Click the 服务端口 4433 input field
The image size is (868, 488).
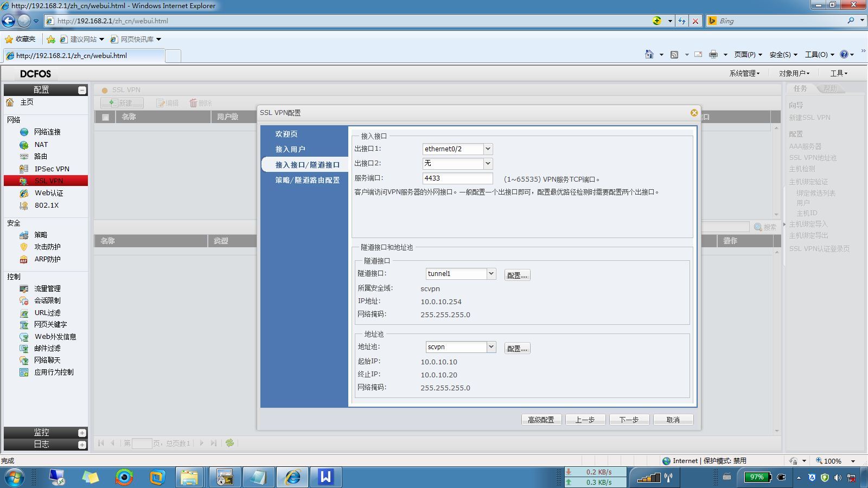pos(458,178)
